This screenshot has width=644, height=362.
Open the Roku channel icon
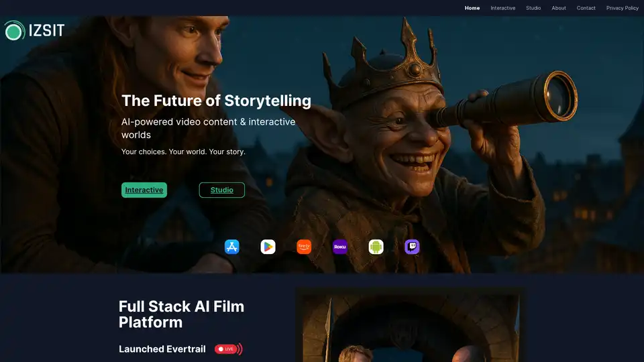point(340,247)
